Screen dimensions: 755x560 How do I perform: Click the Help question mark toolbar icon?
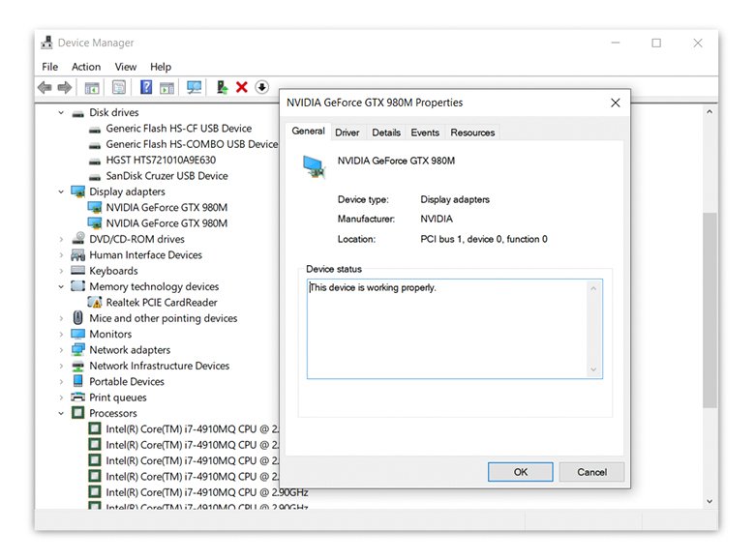coord(146,88)
